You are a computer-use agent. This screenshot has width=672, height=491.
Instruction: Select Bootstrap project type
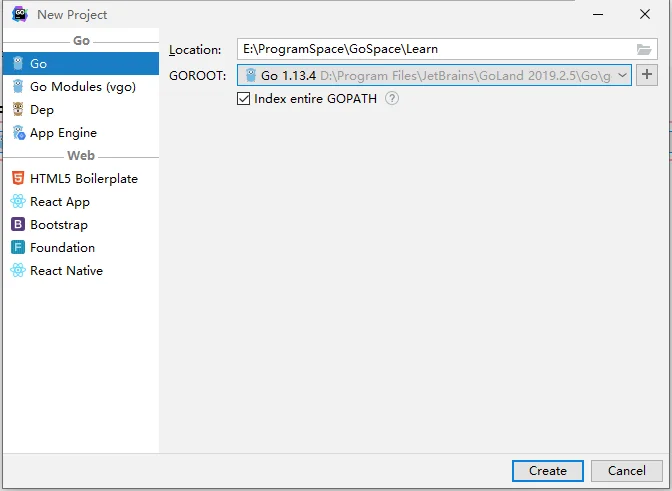click(81, 224)
